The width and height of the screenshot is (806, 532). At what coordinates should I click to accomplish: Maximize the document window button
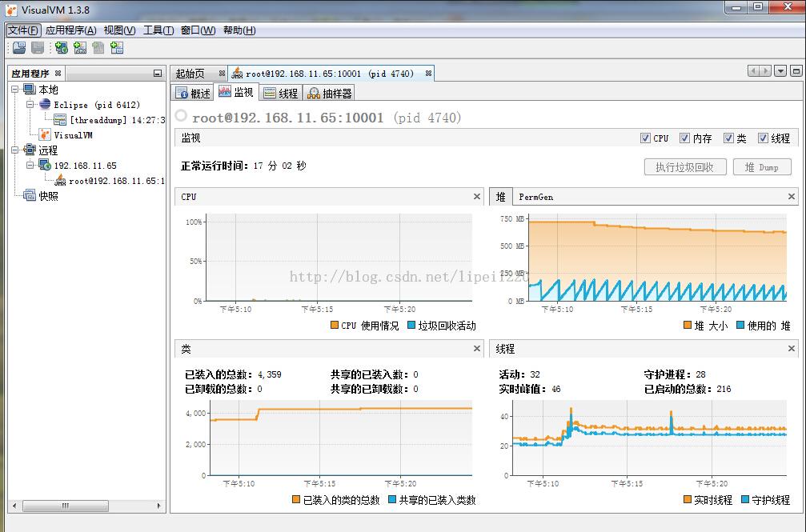coord(796,71)
